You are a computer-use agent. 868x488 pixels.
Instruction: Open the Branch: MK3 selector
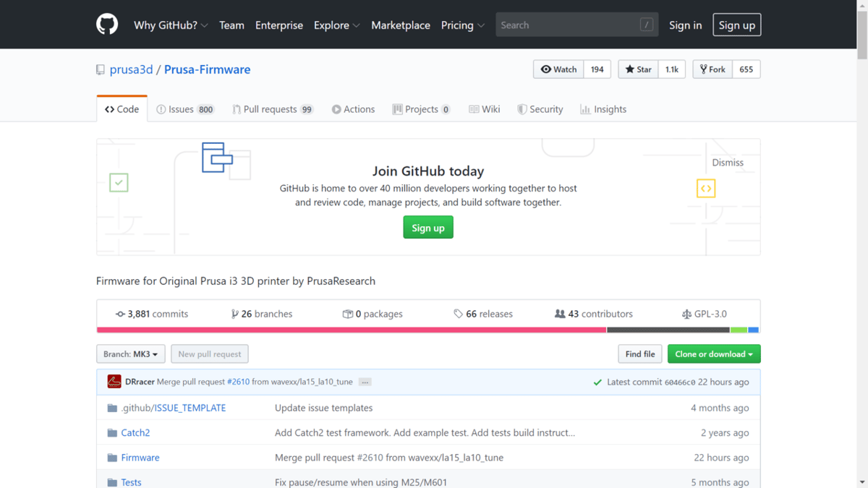point(131,354)
